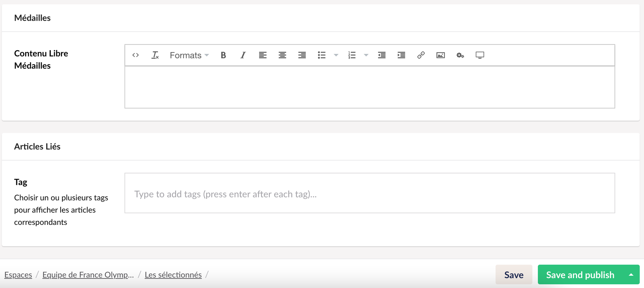644x288 pixels.
Task: Click the Médailles section heading
Action: (x=32, y=18)
